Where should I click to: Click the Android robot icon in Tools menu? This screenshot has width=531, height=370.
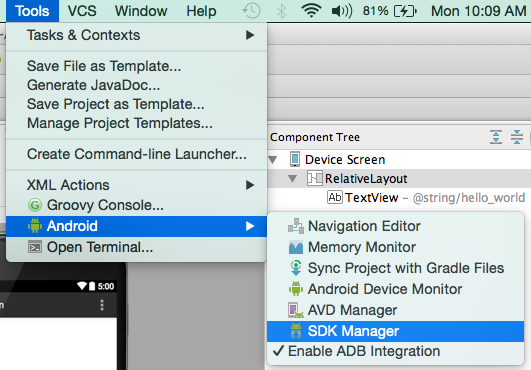tap(35, 226)
